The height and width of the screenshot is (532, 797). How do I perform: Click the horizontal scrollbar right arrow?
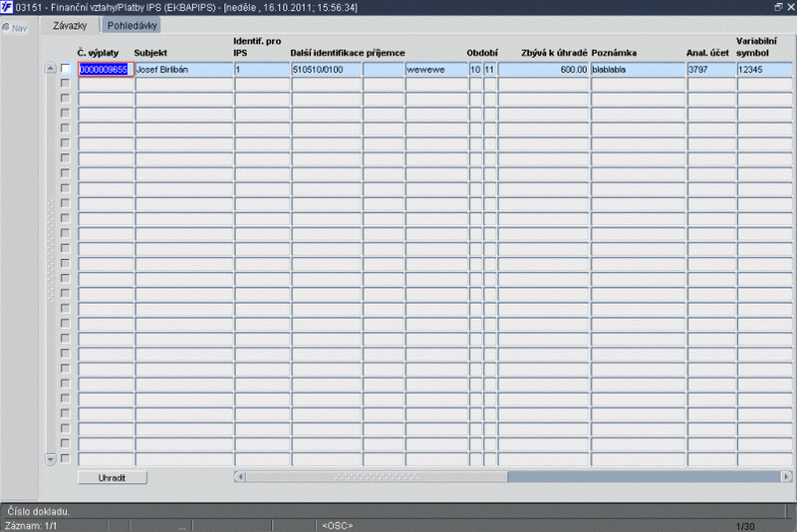786,476
